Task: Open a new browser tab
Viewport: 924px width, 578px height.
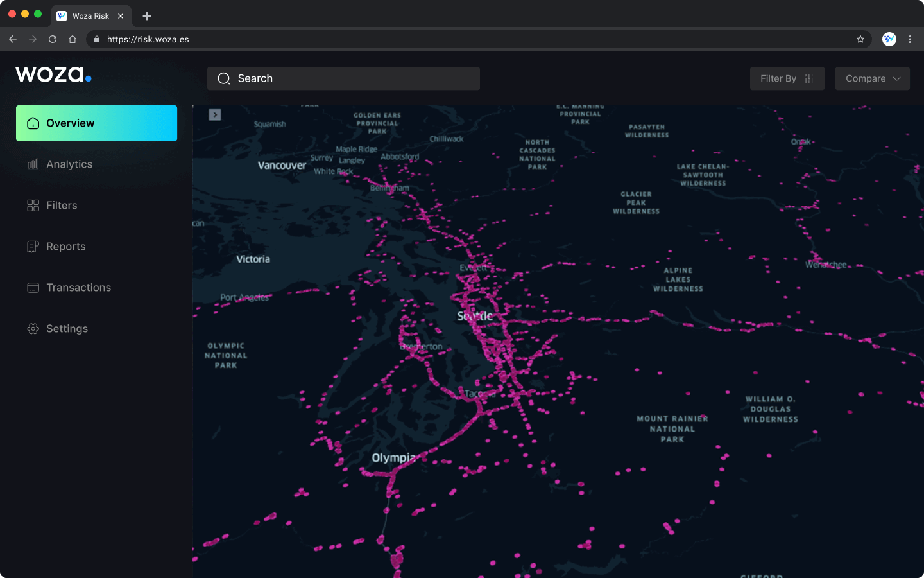Action: 147,16
